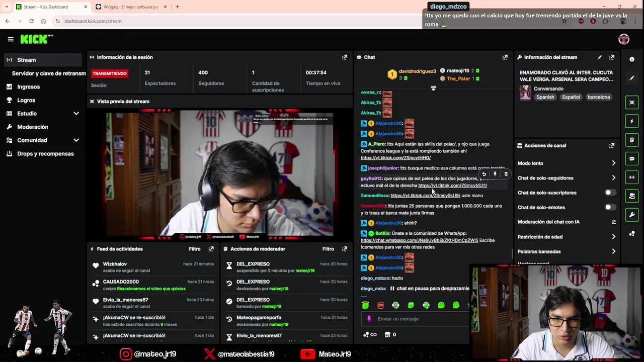Open the Moderación page
Screen dimensions: 644x362
click(42, 127)
